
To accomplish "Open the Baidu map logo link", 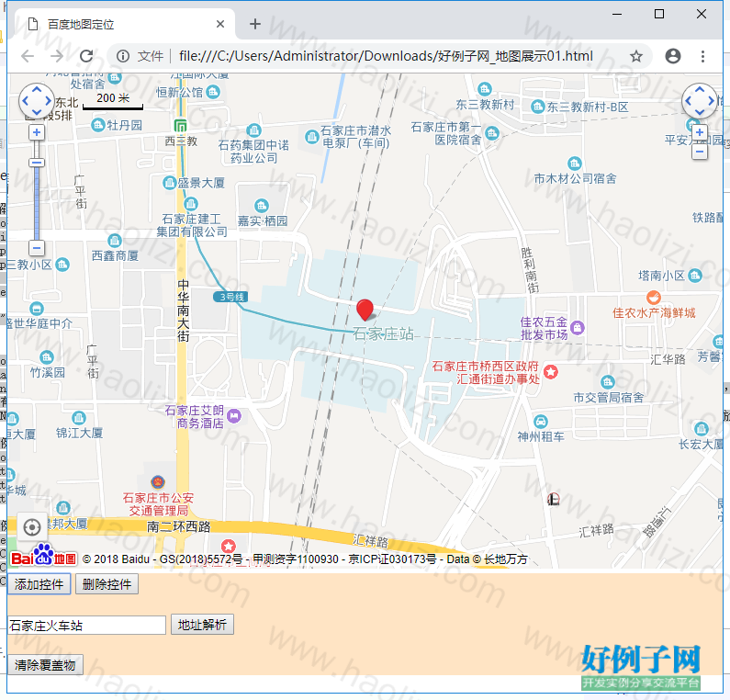I will 43,555.
